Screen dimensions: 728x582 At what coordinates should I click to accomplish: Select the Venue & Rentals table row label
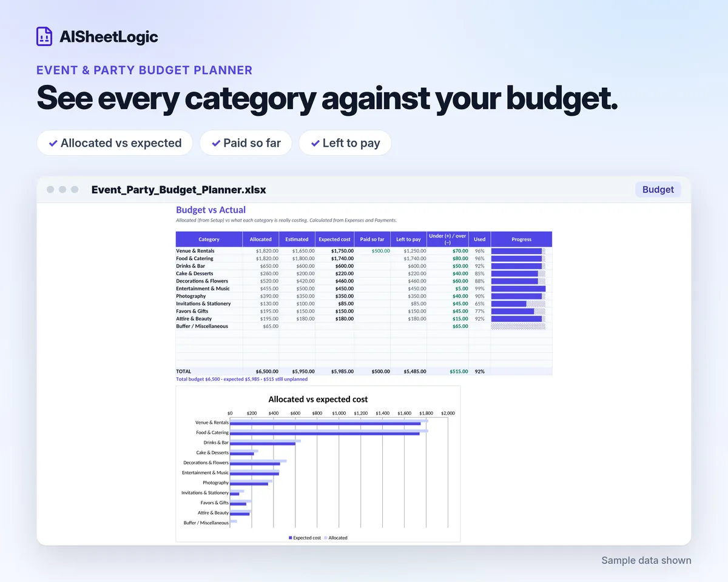tap(195, 250)
